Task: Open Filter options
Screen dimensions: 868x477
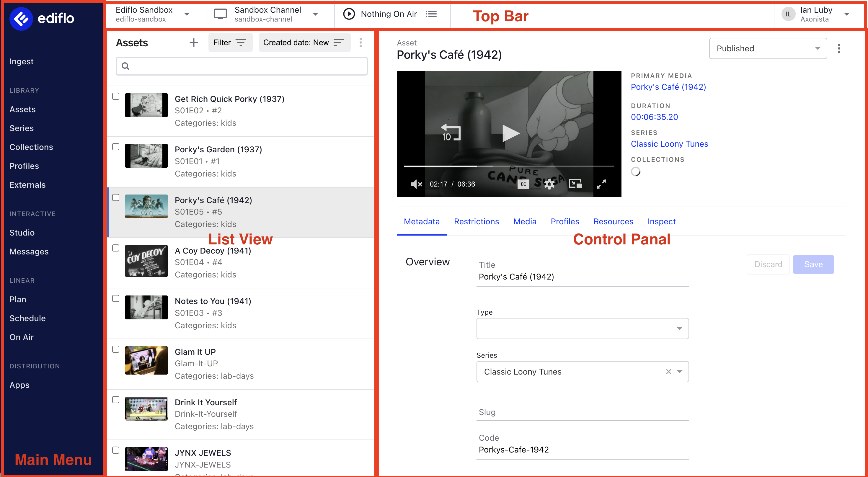Action: coord(230,43)
